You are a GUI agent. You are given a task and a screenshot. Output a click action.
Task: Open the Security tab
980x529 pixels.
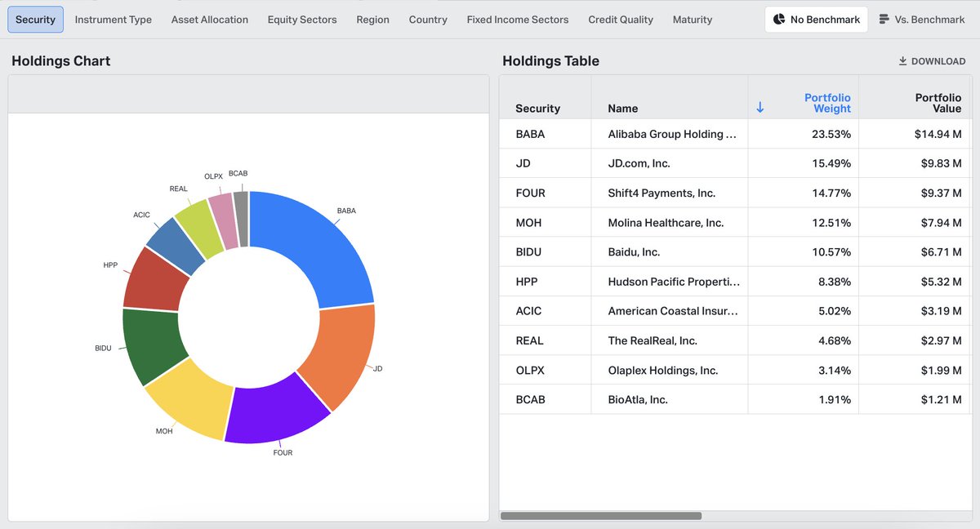[x=35, y=19]
